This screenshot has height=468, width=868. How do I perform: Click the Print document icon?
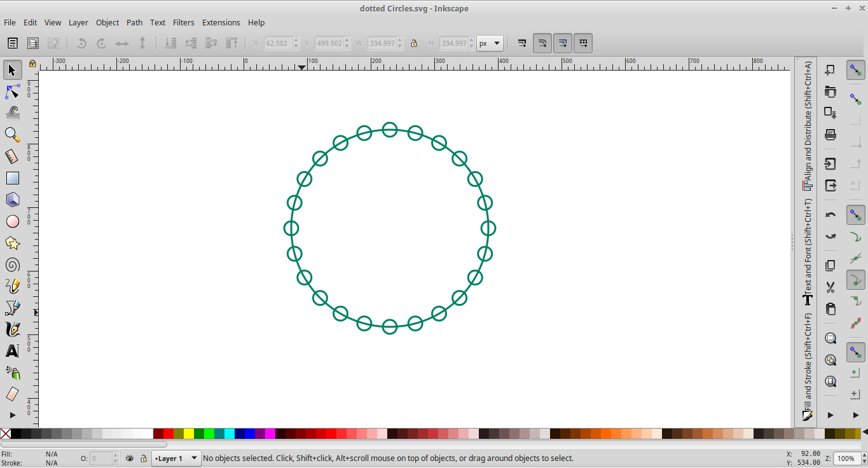[830, 134]
